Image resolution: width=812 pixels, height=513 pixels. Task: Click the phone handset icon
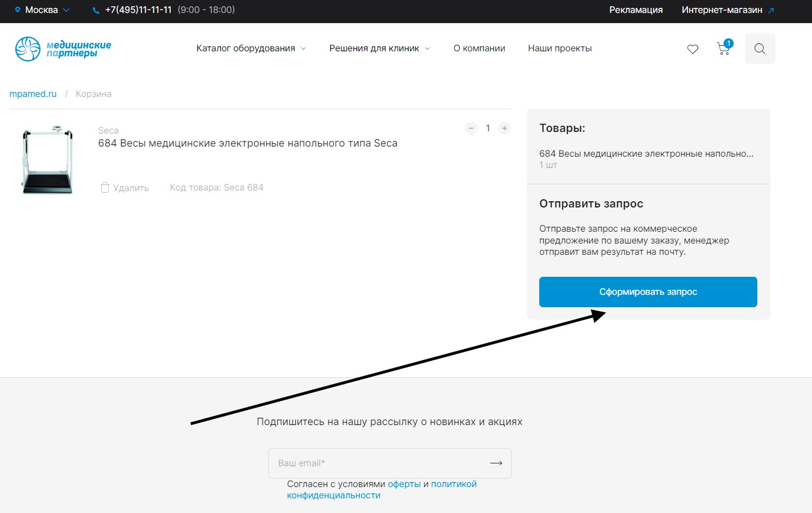coord(96,10)
